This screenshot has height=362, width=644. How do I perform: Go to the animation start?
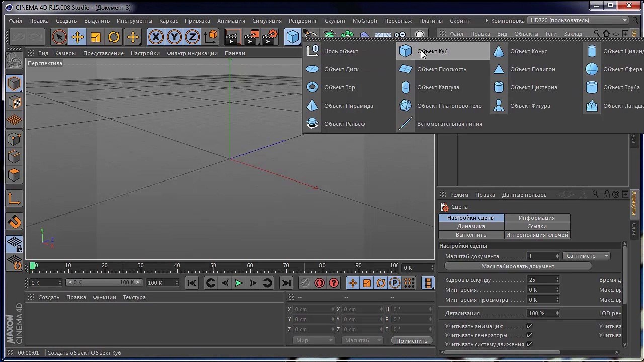click(x=192, y=283)
